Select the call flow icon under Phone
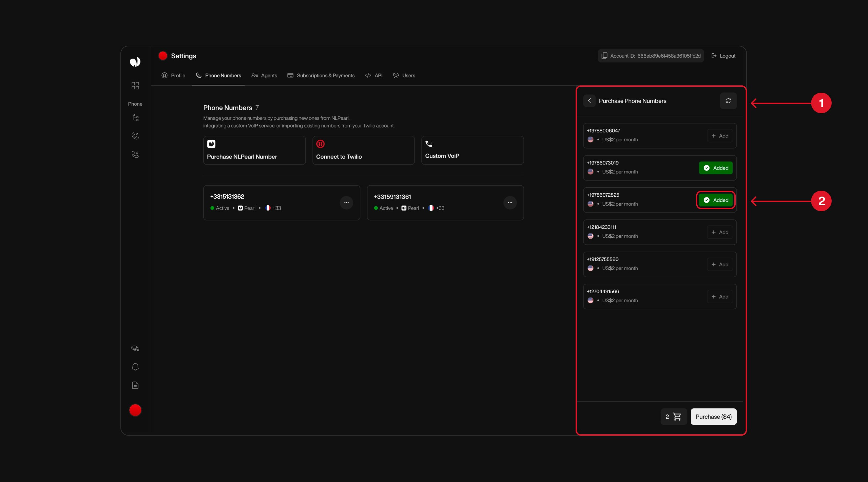Image resolution: width=868 pixels, height=482 pixels. tap(135, 118)
